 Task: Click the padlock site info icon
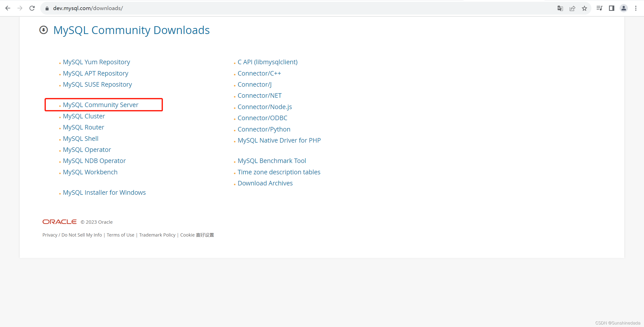pyautogui.click(x=47, y=8)
